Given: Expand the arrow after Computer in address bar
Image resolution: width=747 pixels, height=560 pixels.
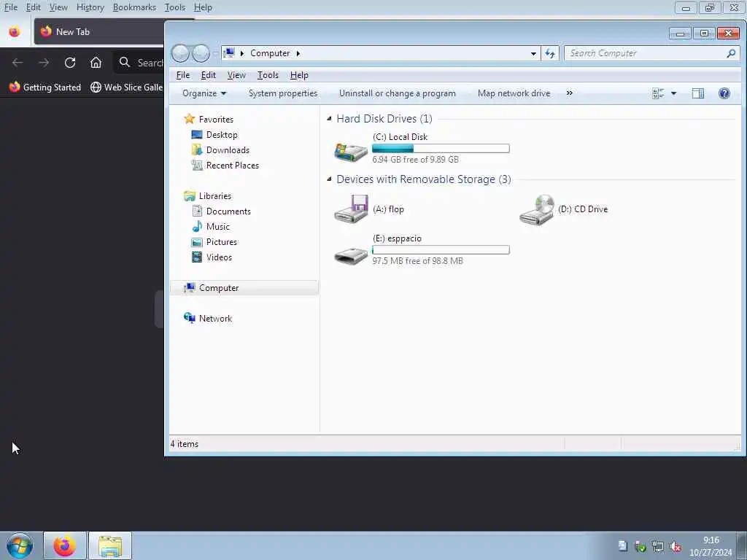Looking at the screenshot, I should point(298,53).
